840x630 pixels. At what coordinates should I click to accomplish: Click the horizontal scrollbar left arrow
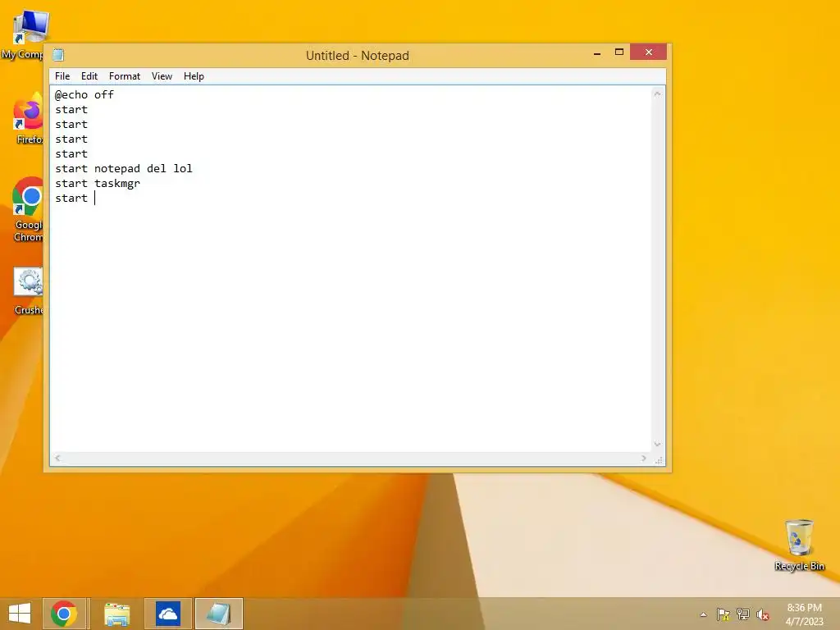pos(57,458)
